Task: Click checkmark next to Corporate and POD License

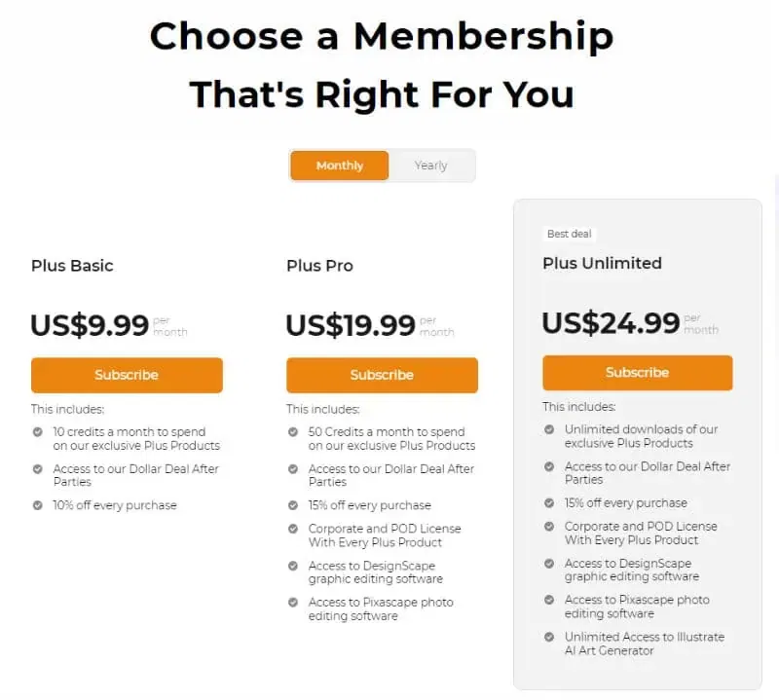Action: click(x=292, y=529)
